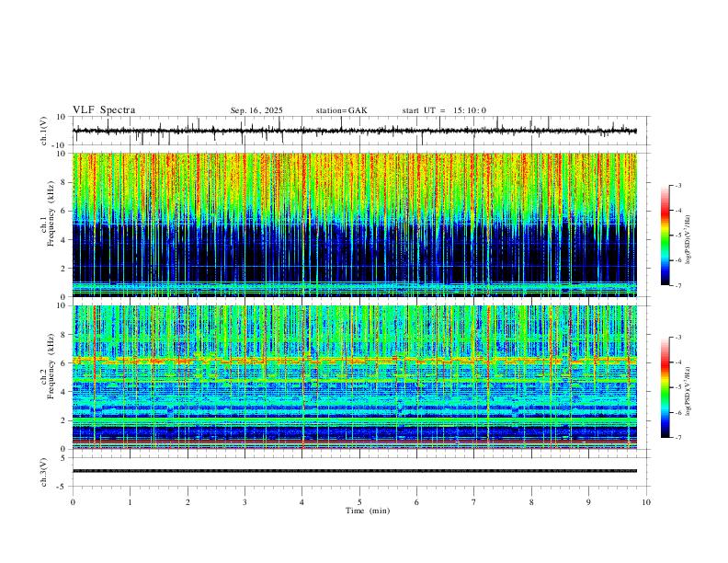This screenshot has height=563, width=728.
Task: Click the time axis tick label '0'
Action: 73,502
